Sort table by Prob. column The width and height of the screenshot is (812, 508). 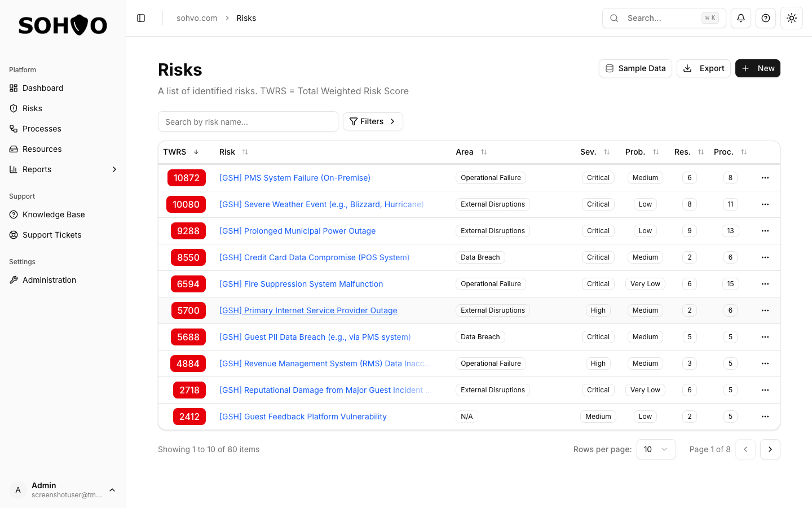[642, 152]
